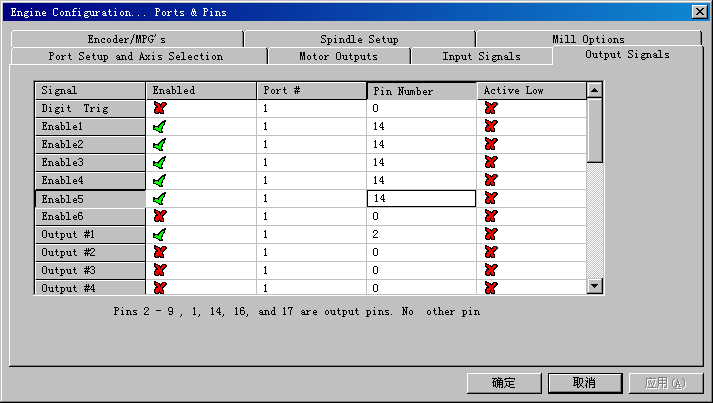Open the Spindle Setup tab
713x403 pixels.
point(359,39)
